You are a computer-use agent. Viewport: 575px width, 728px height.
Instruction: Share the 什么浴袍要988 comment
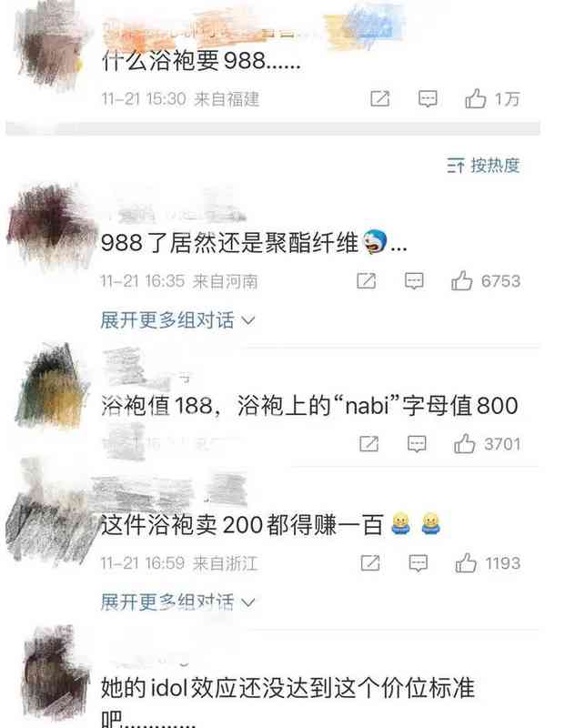click(x=380, y=99)
